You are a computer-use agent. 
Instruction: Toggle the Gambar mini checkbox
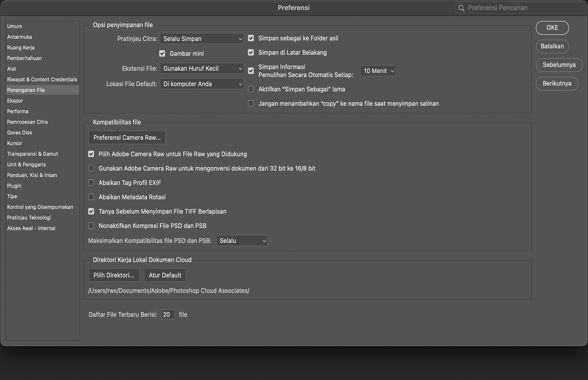(162, 53)
